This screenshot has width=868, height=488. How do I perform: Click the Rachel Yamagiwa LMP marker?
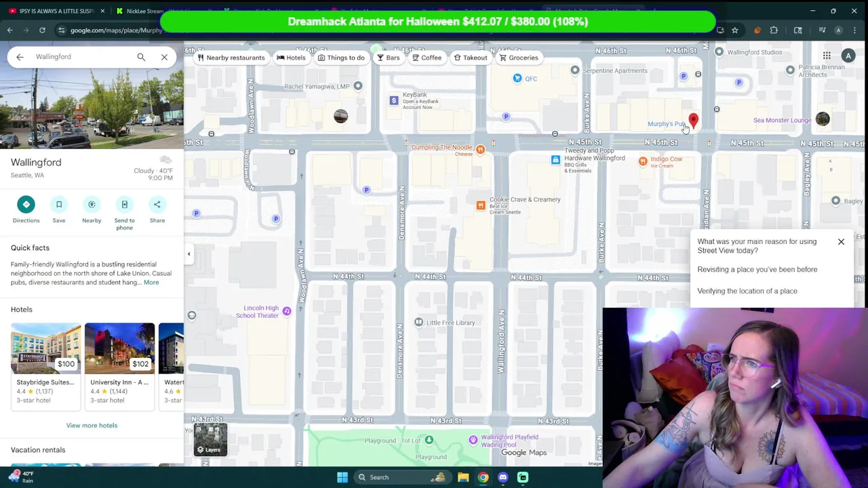pos(358,86)
